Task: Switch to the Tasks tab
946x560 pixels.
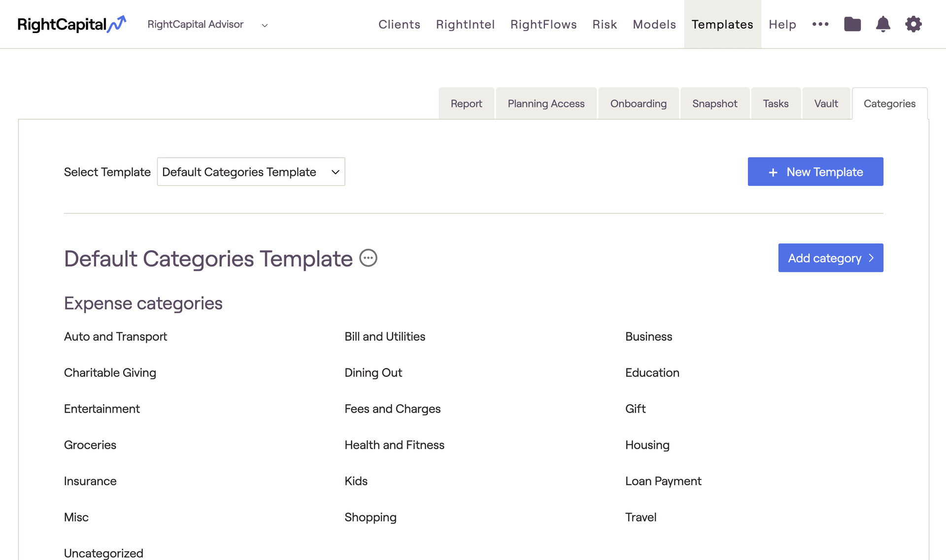Action: [776, 103]
